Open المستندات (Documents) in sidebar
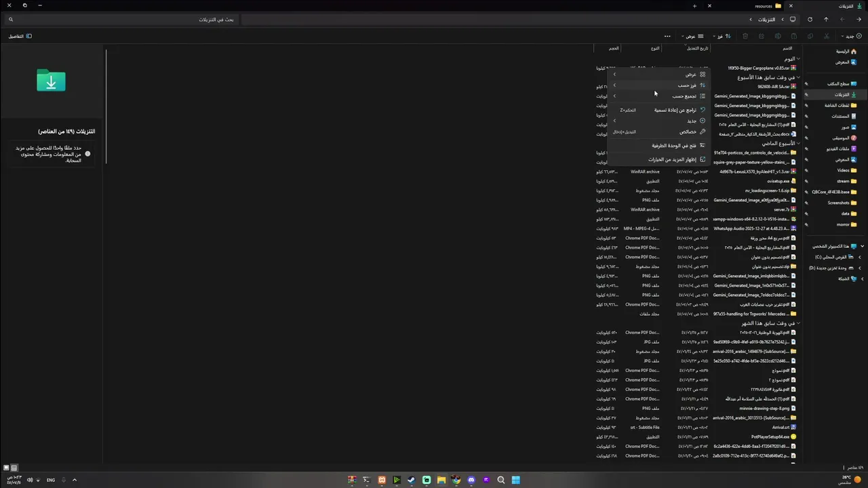The width and height of the screenshot is (868, 488). point(844,117)
